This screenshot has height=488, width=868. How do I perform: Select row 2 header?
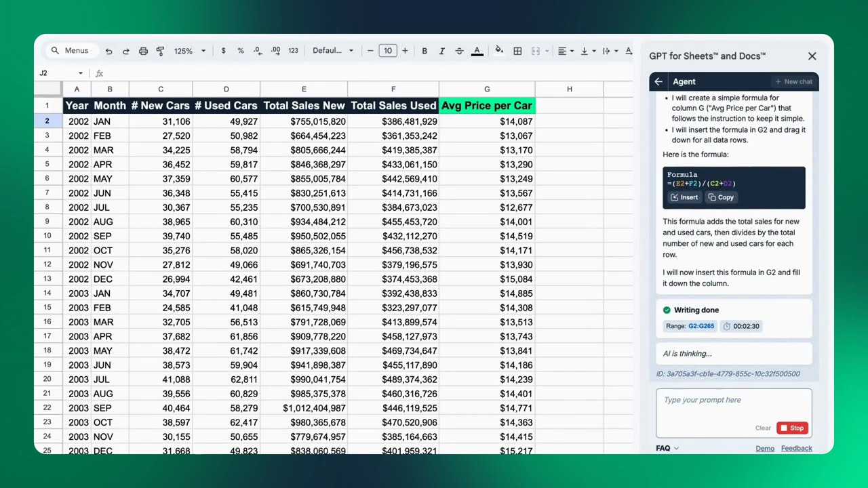click(47, 121)
